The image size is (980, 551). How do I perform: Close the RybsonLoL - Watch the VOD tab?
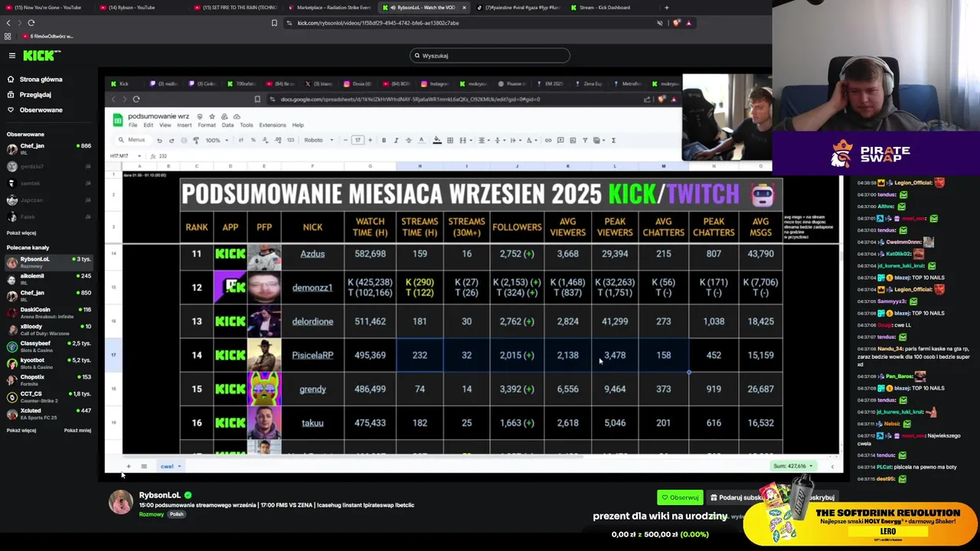(464, 8)
